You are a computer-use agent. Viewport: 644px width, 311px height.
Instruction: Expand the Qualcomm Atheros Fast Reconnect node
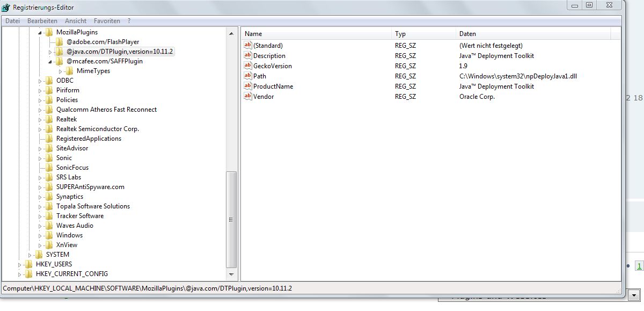tap(40, 110)
